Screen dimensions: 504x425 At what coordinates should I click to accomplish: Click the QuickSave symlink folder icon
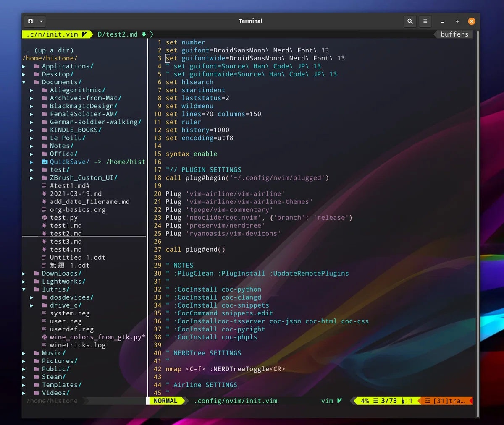coord(45,162)
